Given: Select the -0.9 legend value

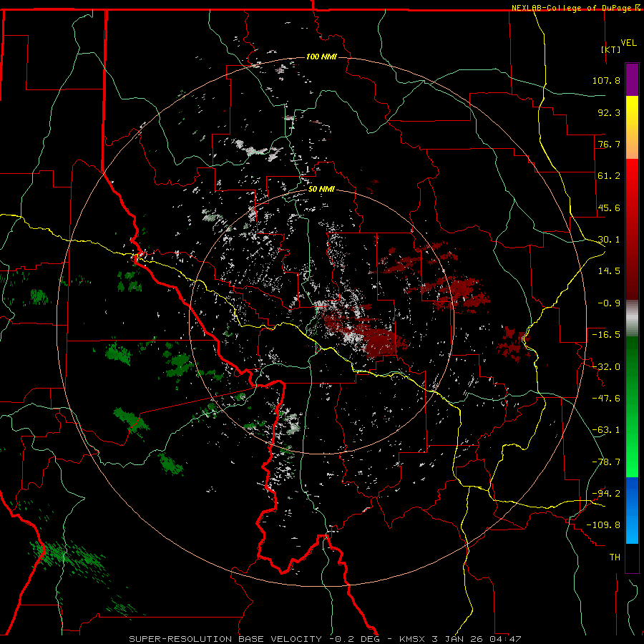Looking at the screenshot, I should click(609, 303).
